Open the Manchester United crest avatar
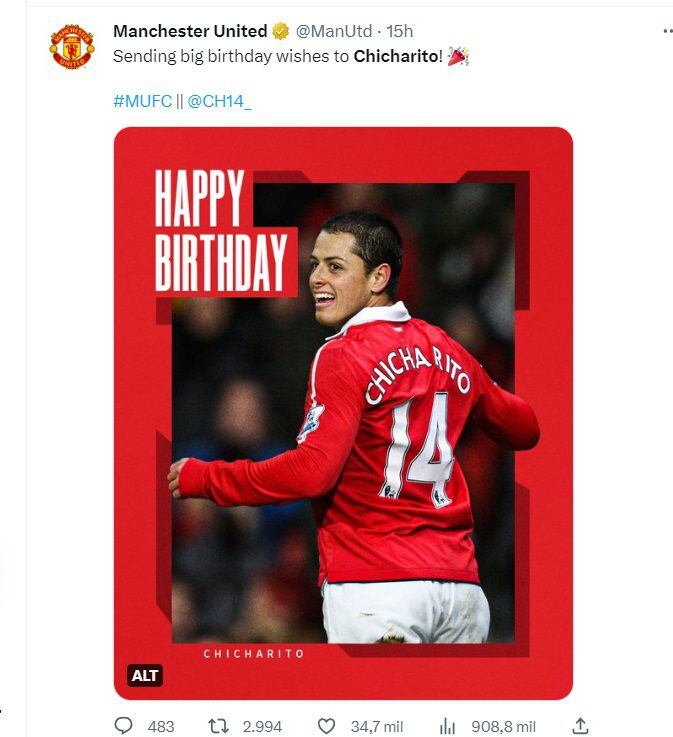This screenshot has height=737, width=673. (x=72, y=47)
